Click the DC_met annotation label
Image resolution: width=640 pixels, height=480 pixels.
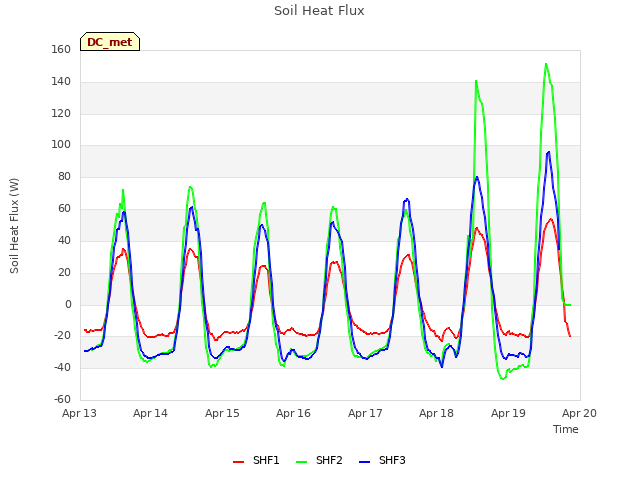110,42
